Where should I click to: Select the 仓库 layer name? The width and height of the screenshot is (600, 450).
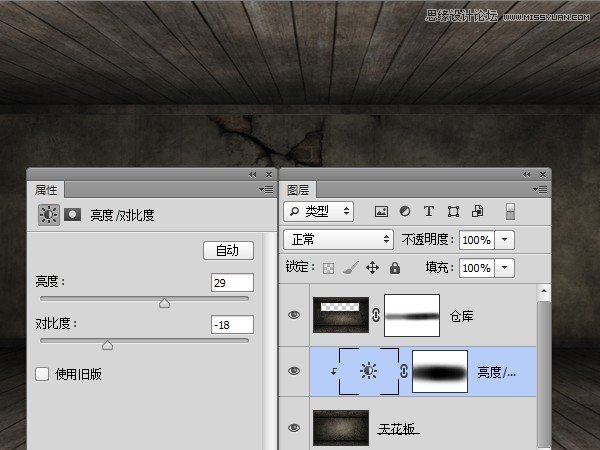tap(462, 316)
